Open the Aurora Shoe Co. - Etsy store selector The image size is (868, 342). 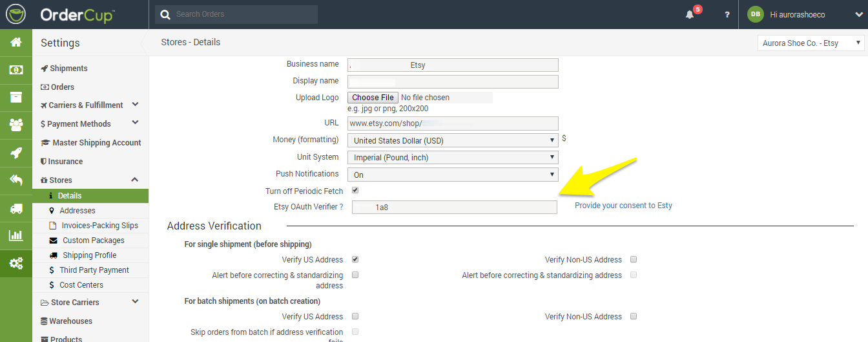[811, 43]
